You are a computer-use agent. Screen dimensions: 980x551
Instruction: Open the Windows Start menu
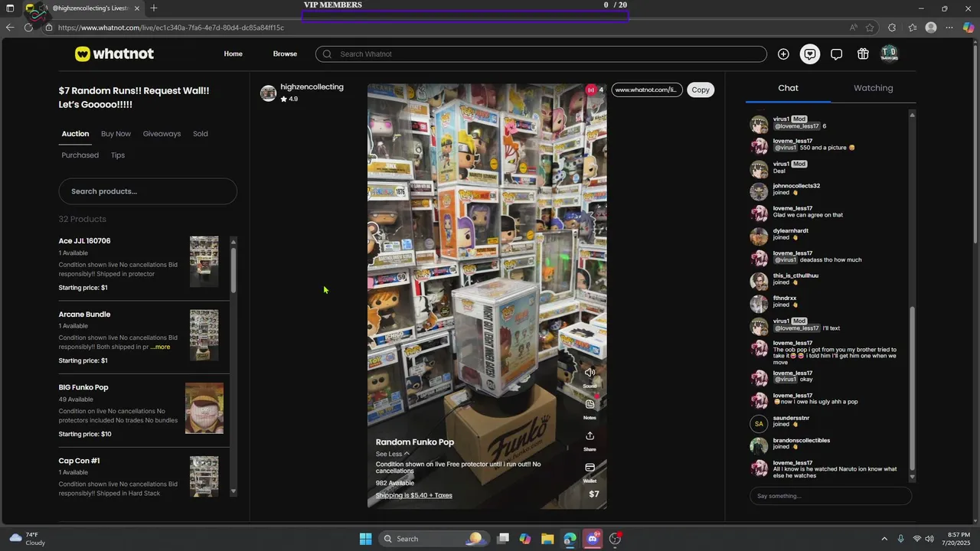point(365,539)
